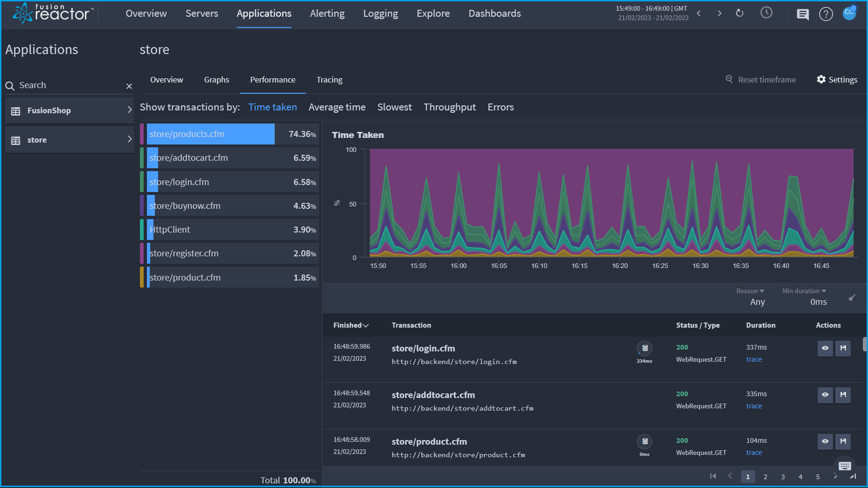Open the Alerting top menu
This screenshot has width=868, height=488.
[327, 14]
